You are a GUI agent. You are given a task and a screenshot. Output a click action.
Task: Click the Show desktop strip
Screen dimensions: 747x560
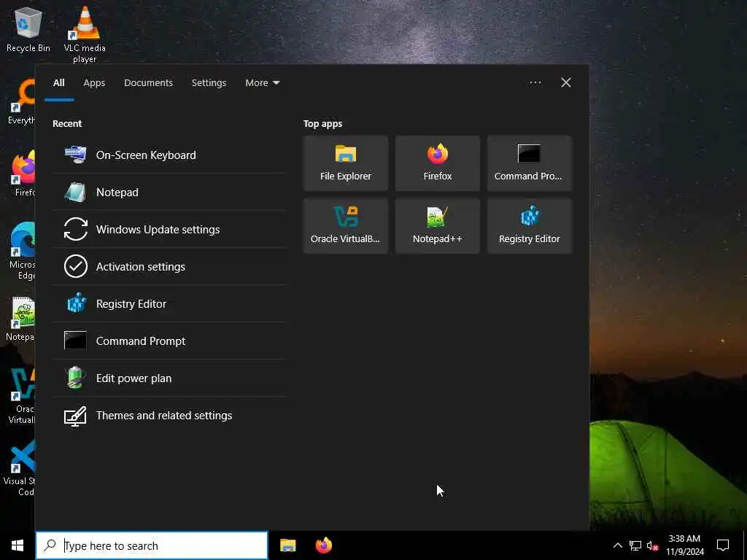(745, 545)
